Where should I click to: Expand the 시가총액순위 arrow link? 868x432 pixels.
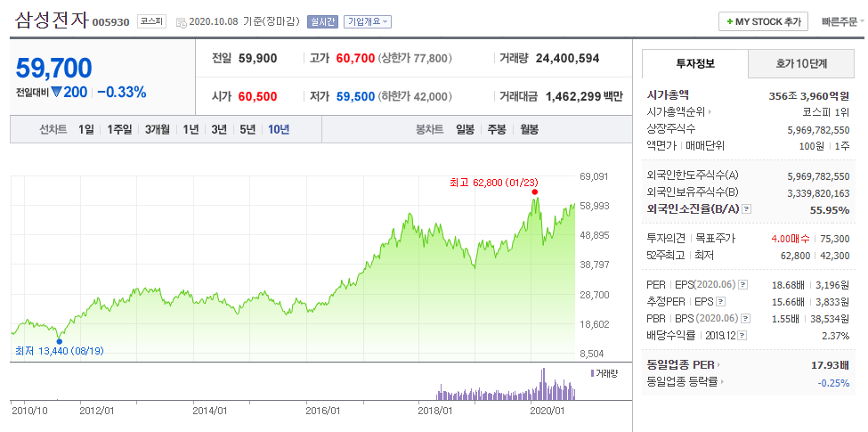tap(710, 112)
